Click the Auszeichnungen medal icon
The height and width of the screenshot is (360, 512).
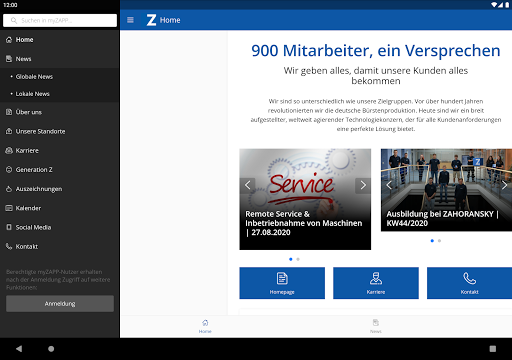click(x=9, y=189)
